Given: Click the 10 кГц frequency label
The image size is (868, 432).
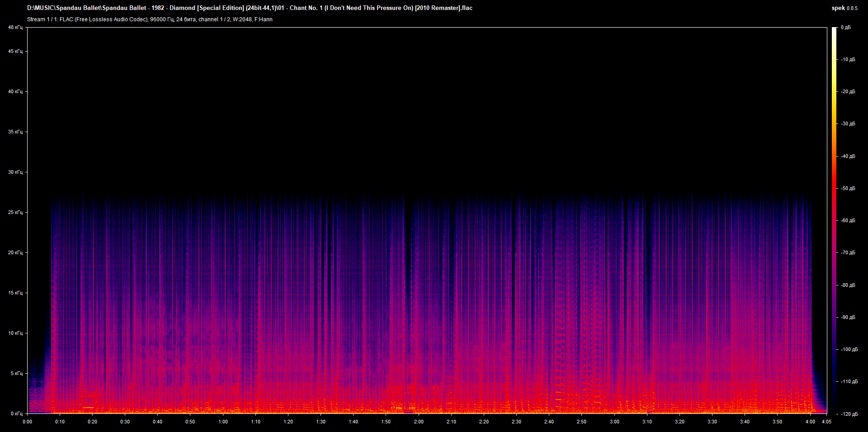Looking at the screenshot, I should coord(15,333).
